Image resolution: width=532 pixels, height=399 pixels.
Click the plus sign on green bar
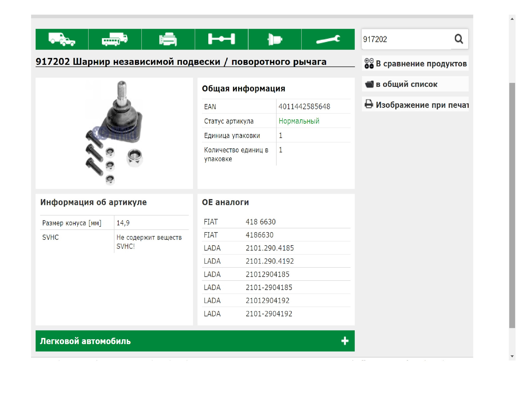coord(345,341)
